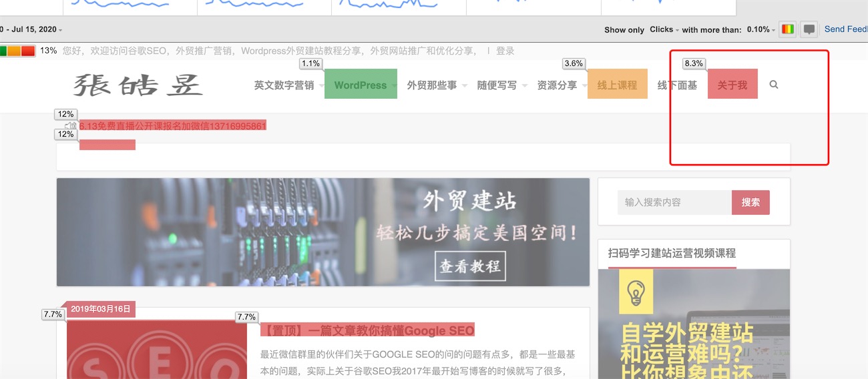The width and height of the screenshot is (868, 379).
Task: Click the 1.1% click bubble above WordPress
Action: tap(311, 64)
